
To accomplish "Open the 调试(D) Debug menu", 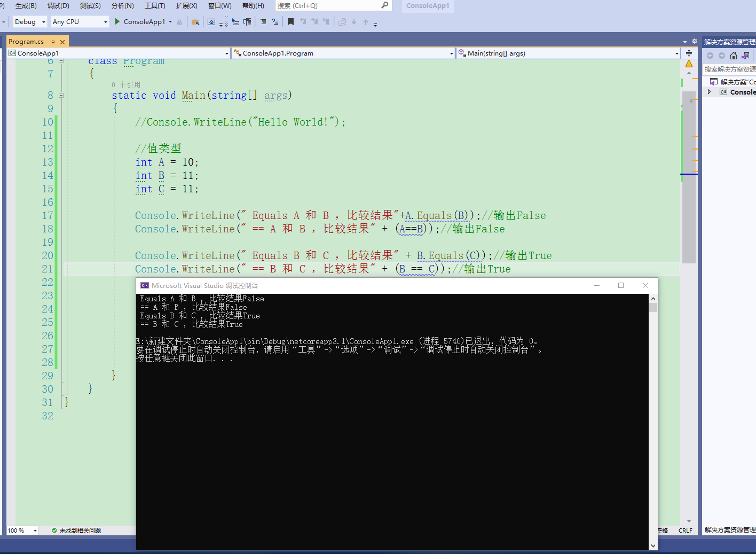I will pyautogui.click(x=58, y=6).
